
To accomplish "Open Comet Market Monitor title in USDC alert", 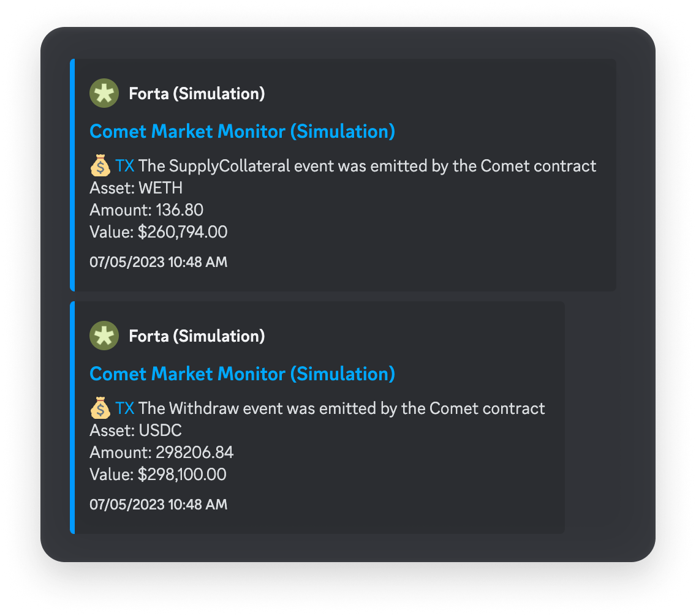I will 242,374.
